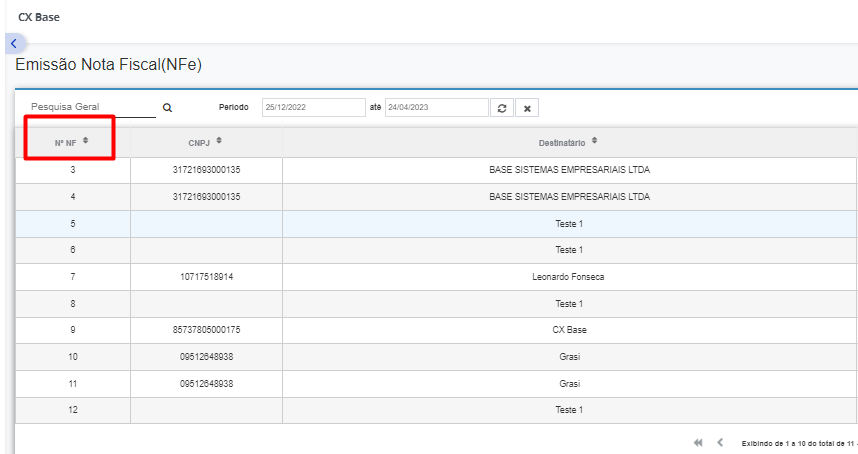Collapse sidebar with the left chevron button
The image size is (858, 454).
14,43
